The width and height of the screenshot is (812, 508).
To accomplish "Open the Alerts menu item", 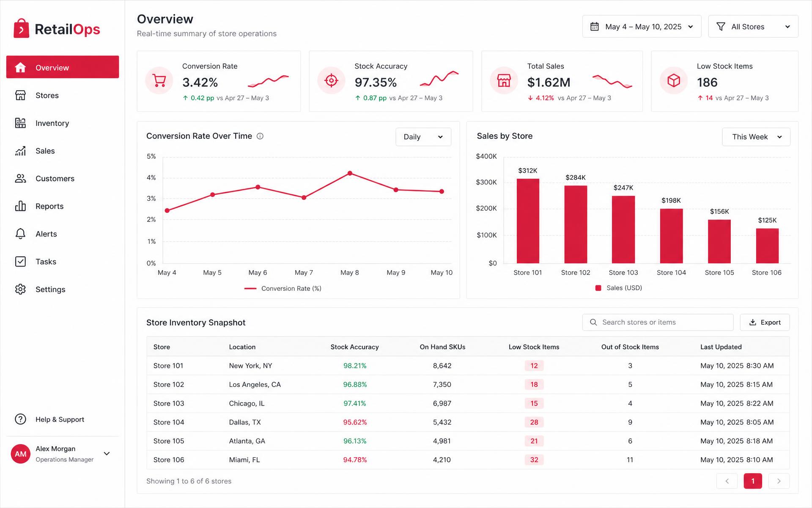I will coord(63,234).
